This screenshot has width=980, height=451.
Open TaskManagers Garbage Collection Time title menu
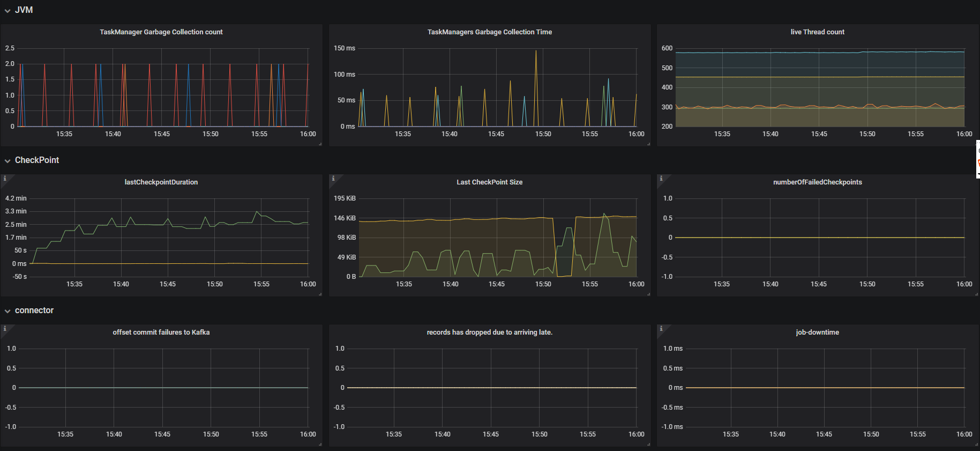click(x=489, y=32)
